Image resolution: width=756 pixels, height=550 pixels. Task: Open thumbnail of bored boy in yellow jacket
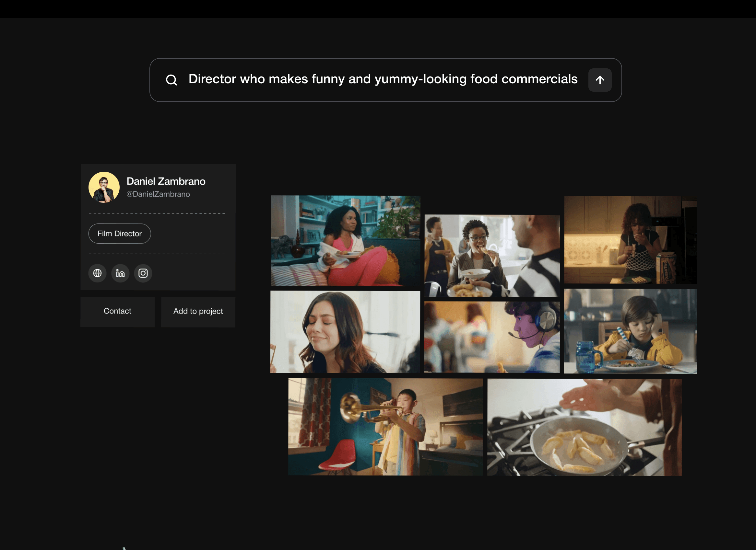630,331
